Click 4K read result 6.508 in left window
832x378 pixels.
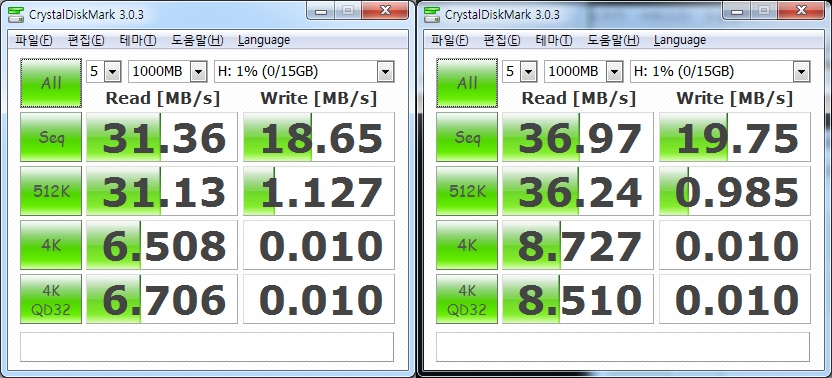coord(162,245)
